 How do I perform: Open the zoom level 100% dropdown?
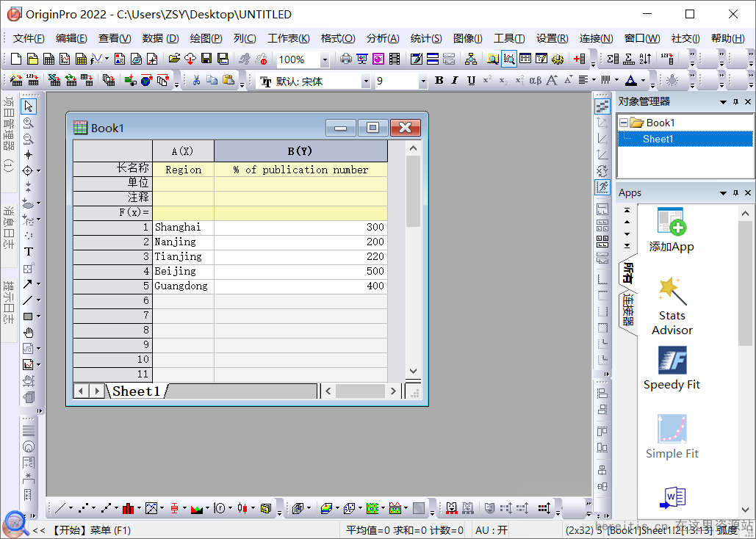coord(325,59)
